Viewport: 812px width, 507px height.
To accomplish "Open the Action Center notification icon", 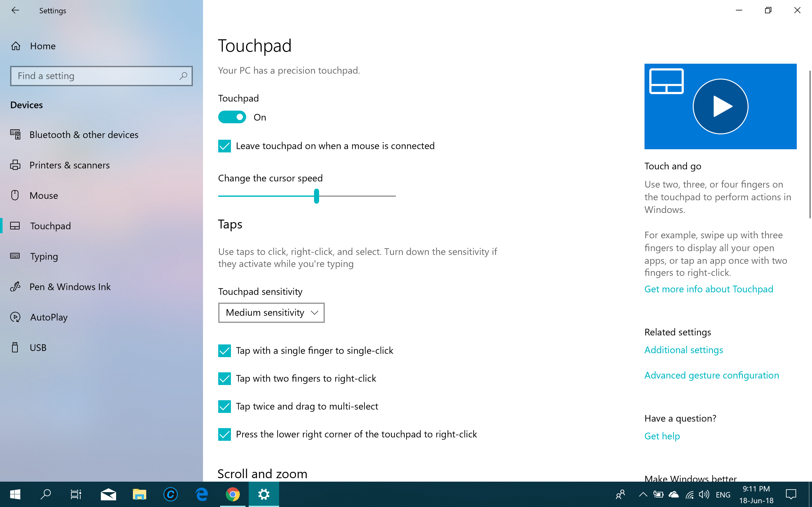I will pyautogui.click(x=791, y=494).
